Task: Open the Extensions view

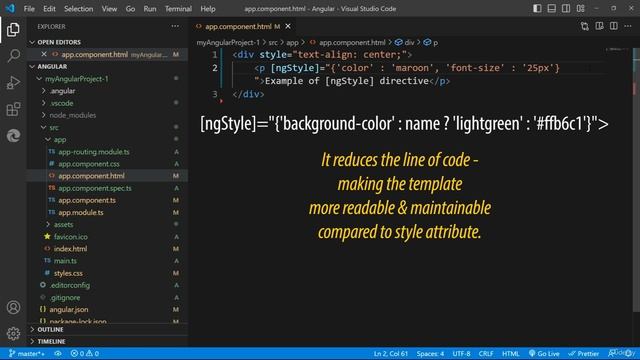Action: click(13, 109)
